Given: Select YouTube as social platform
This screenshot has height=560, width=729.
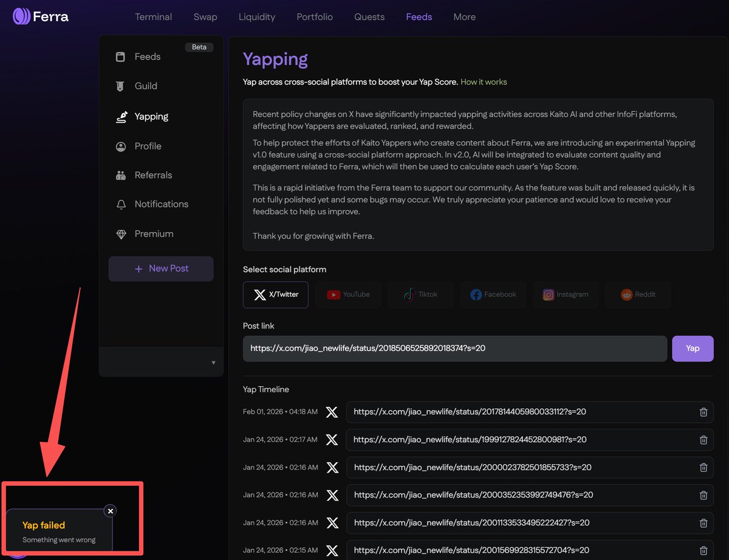Looking at the screenshot, I should click(x=348, y=295).
